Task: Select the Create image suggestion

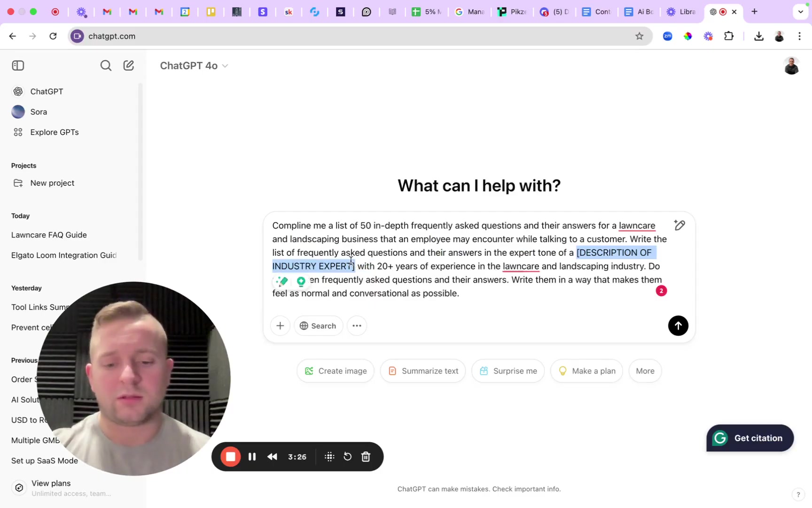Action: coord(336,371)
